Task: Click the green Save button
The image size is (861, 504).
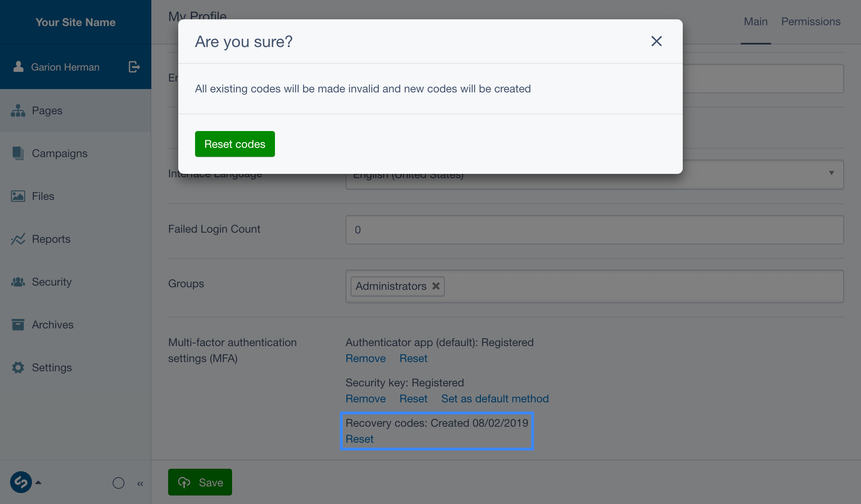Action: 200,482
